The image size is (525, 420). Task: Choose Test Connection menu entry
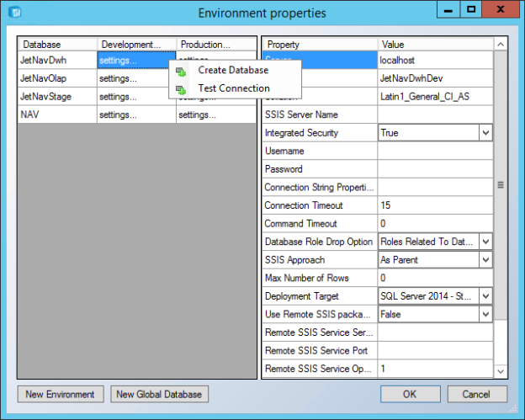click(x=235, y=88)
